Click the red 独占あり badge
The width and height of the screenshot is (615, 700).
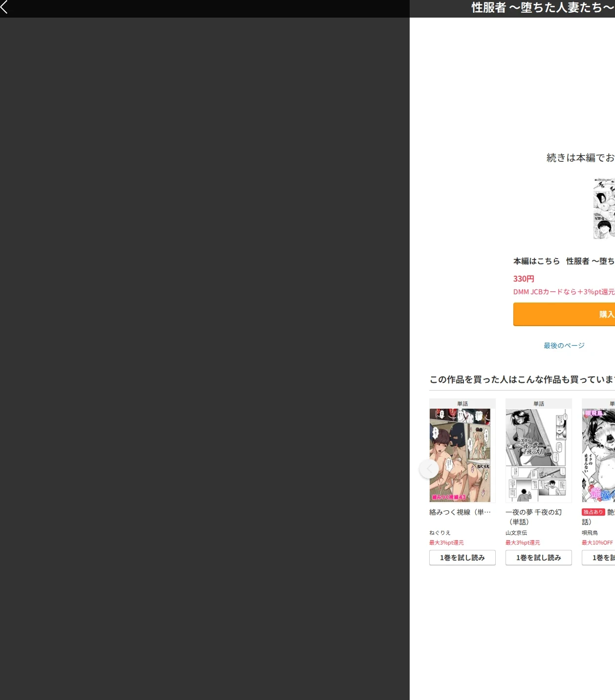point(593,512)
